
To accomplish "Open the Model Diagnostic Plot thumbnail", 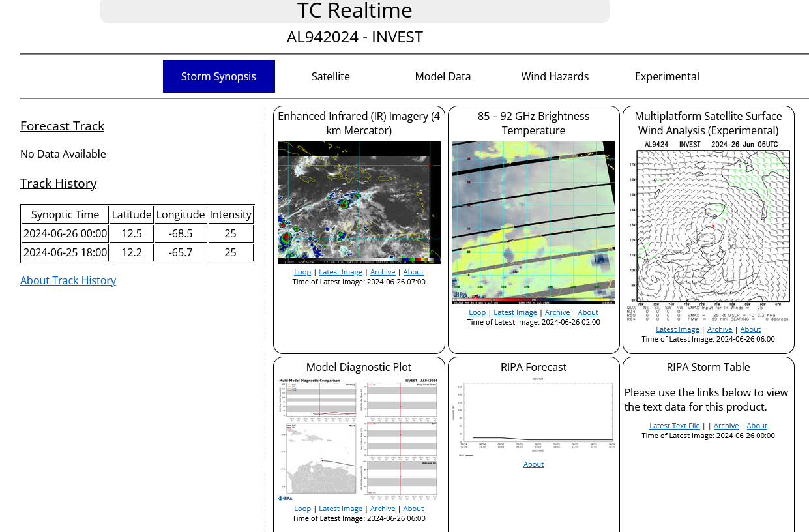I will [359, 440].
